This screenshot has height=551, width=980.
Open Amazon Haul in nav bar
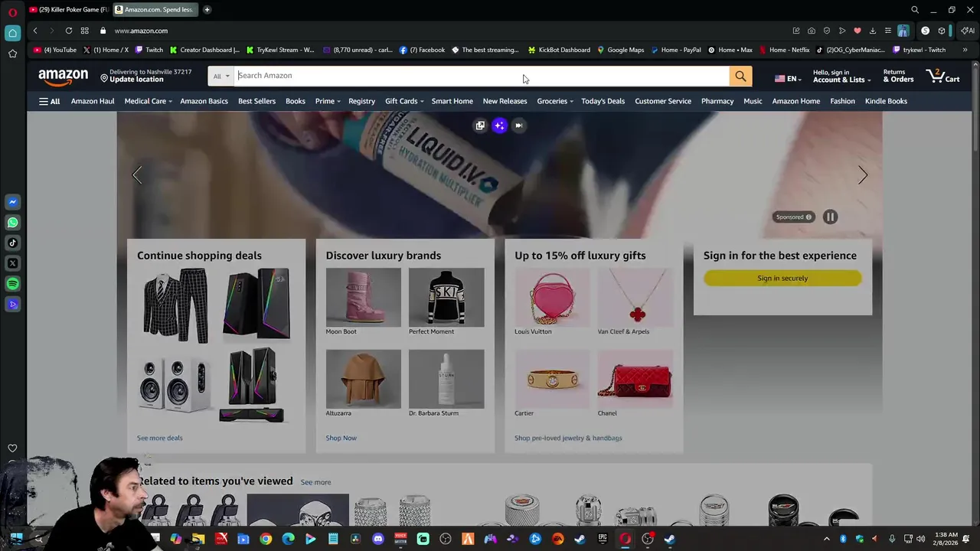pos(93,101)
